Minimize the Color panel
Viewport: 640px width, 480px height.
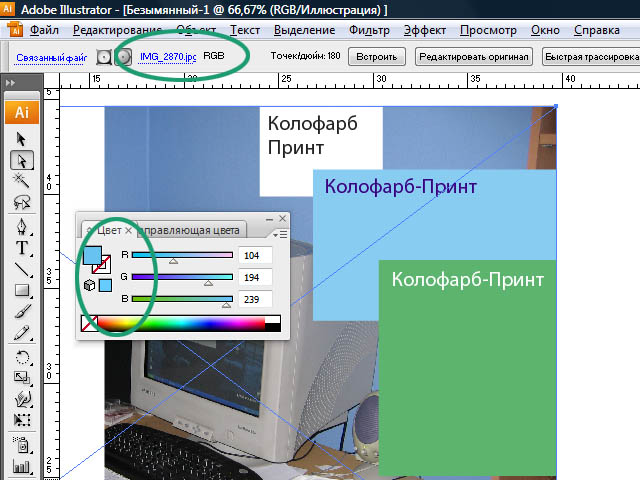[x=269, y=219]
